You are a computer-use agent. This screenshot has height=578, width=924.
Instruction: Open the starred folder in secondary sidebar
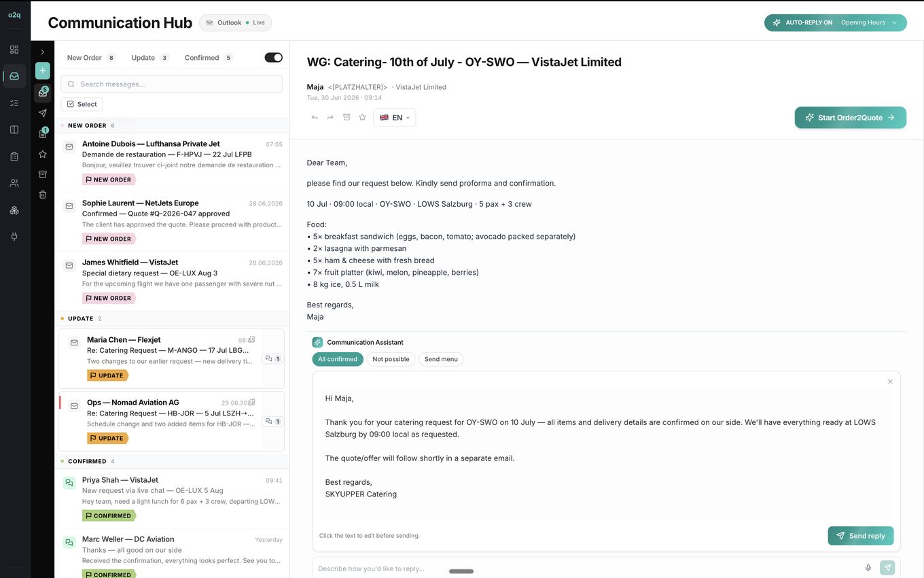(43, 154)
